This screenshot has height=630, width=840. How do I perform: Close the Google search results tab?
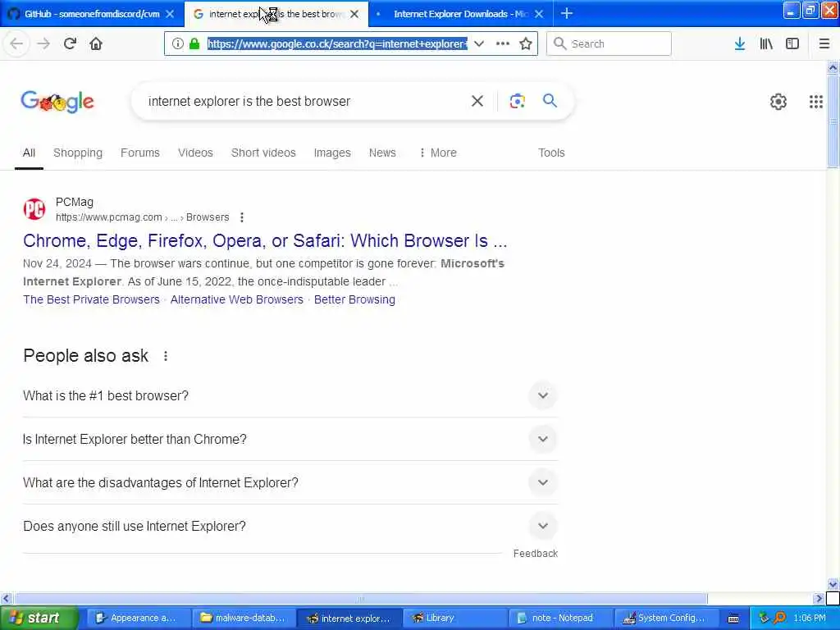[x=354, y=14]
